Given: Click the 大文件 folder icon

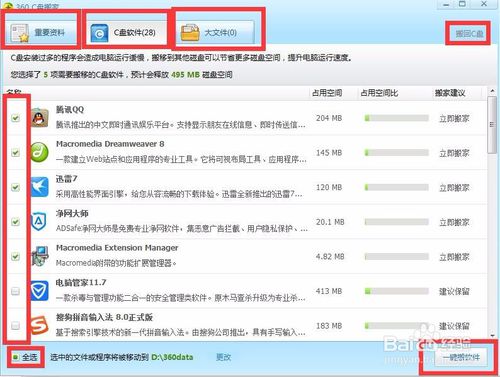Looking at the screenshot, I should 190,33.
